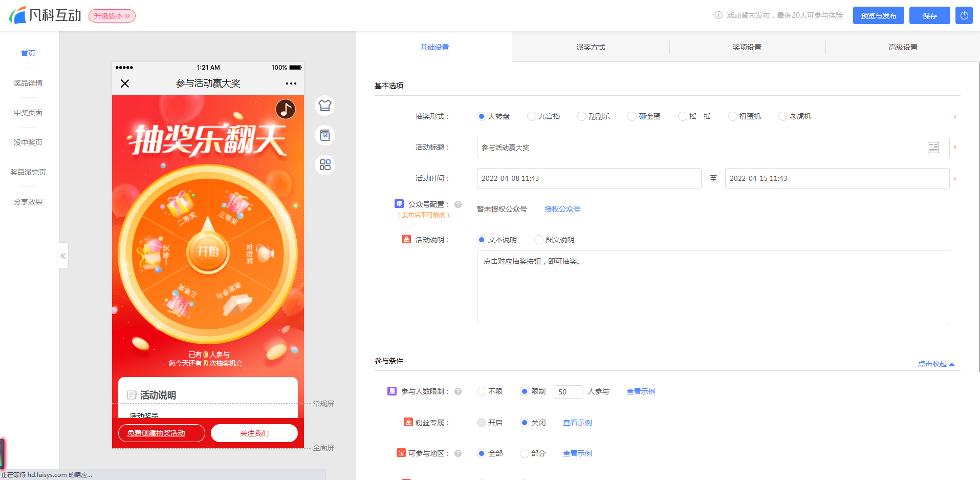Switch to 派奖方式 tab
Image resolution: width=980 pixels, height=480 pixels.
click(x=591, y=47)
